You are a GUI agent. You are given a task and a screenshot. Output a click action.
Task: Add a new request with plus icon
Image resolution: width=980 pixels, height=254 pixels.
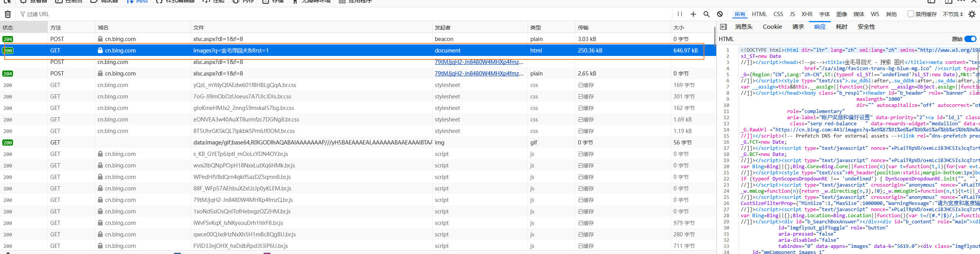point(693,14)
